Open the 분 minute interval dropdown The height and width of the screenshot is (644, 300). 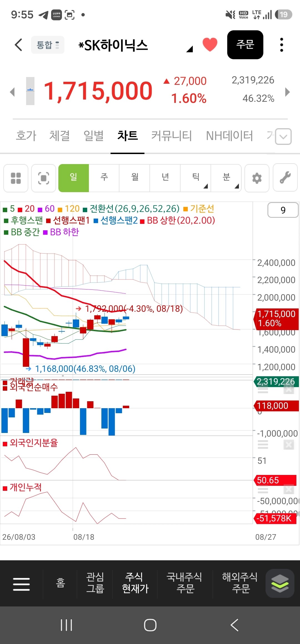(226, 178)
